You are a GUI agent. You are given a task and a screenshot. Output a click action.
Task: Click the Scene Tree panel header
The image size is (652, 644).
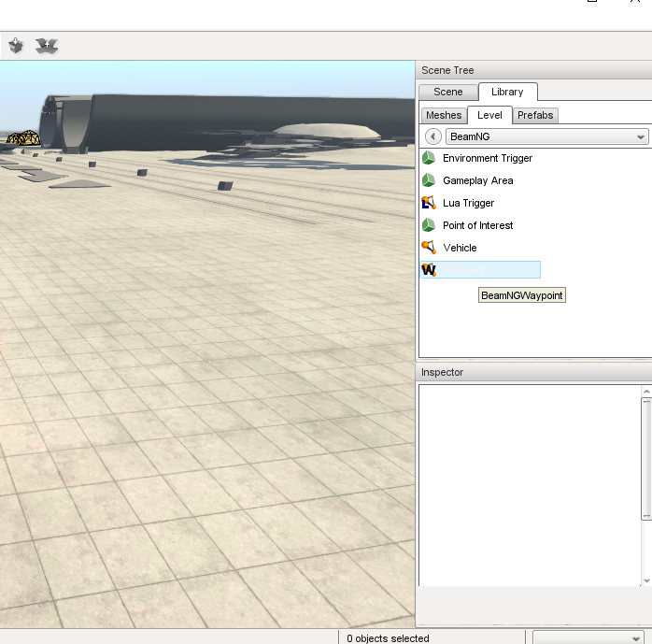[534, 70]
